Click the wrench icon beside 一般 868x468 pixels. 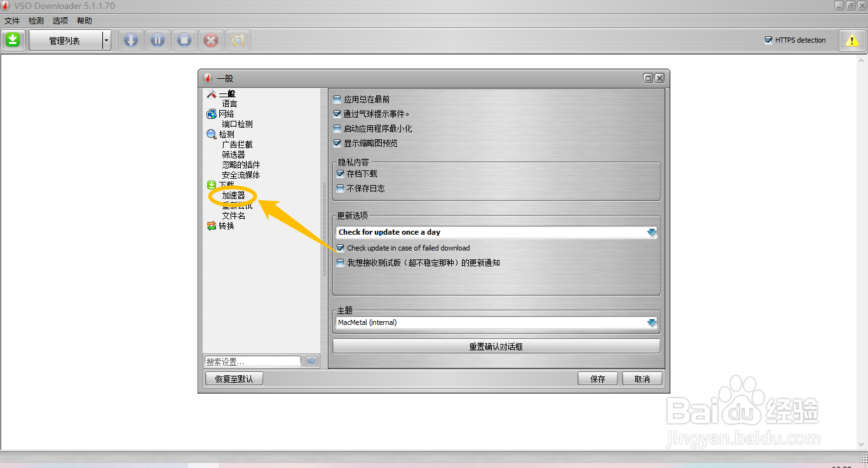(x=212, y=93)
